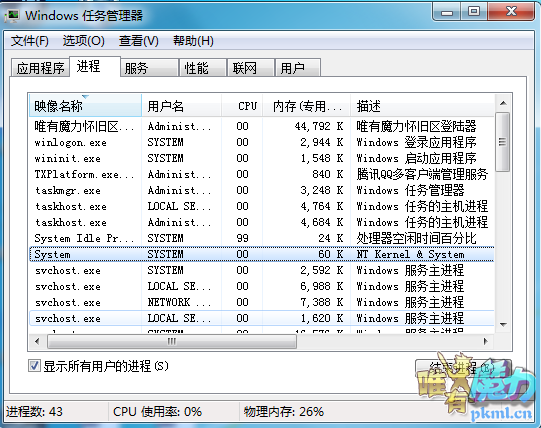Select the 唯有魔力怀旧区 process row

coord(262,126)
